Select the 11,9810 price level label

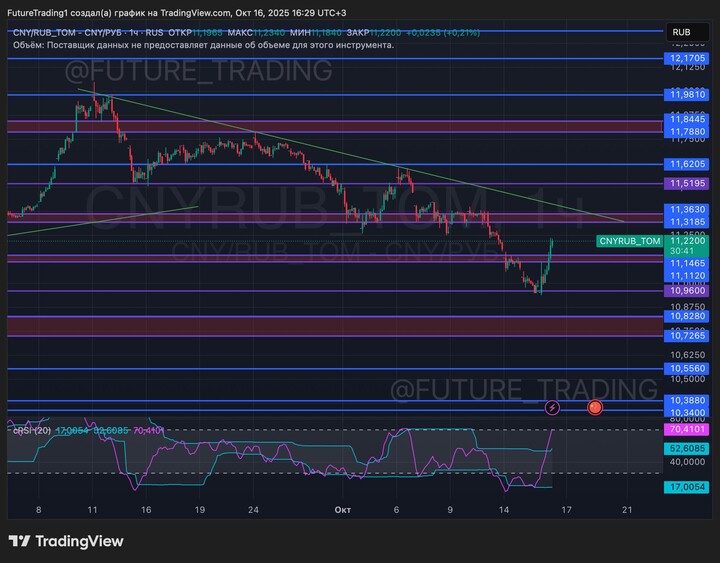(686, 95)
